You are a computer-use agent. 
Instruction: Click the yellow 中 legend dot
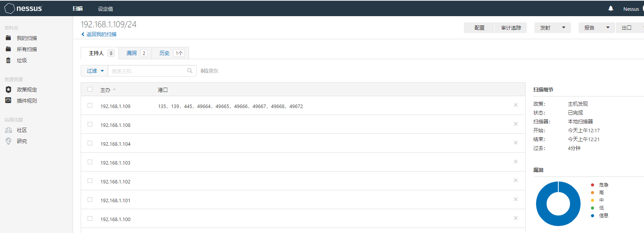[x=593, y=200]
